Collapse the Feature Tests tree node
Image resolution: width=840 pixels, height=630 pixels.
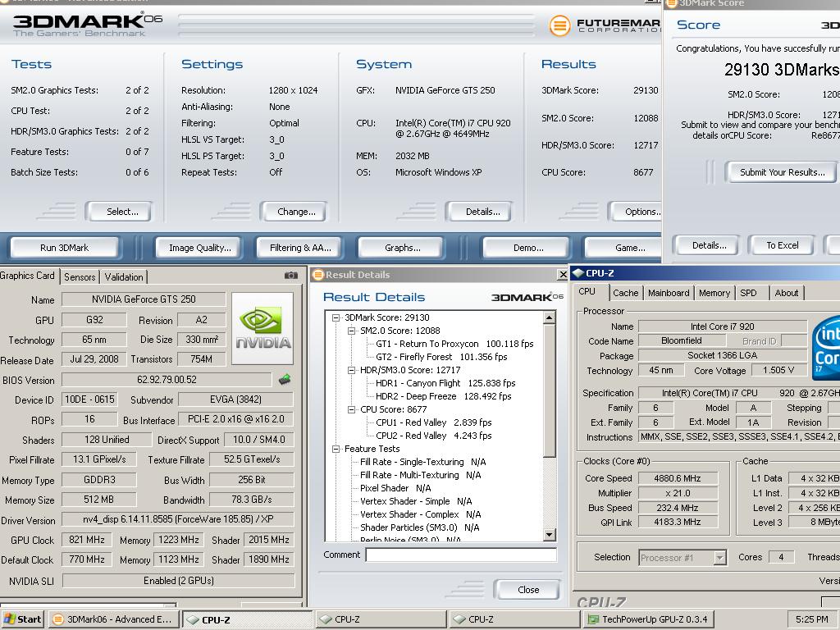click(x=336, y=449)
